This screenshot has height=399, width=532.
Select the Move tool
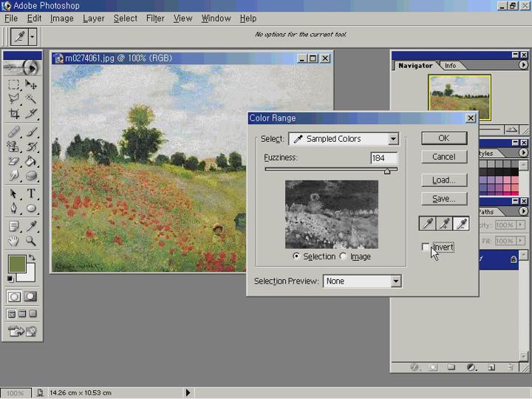tap(31, 84)
